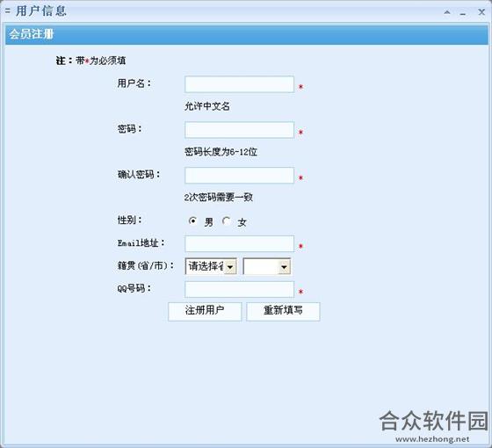
Task: Close the 用户信息 window
Action: 481,12
